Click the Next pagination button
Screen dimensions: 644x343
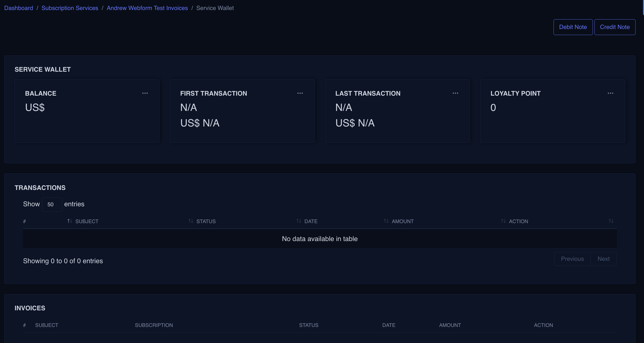603,259
